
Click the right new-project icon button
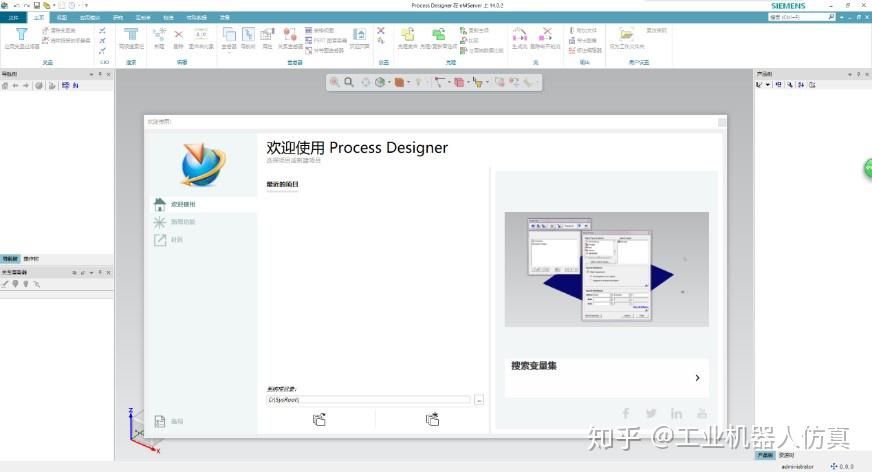(432, 419)
